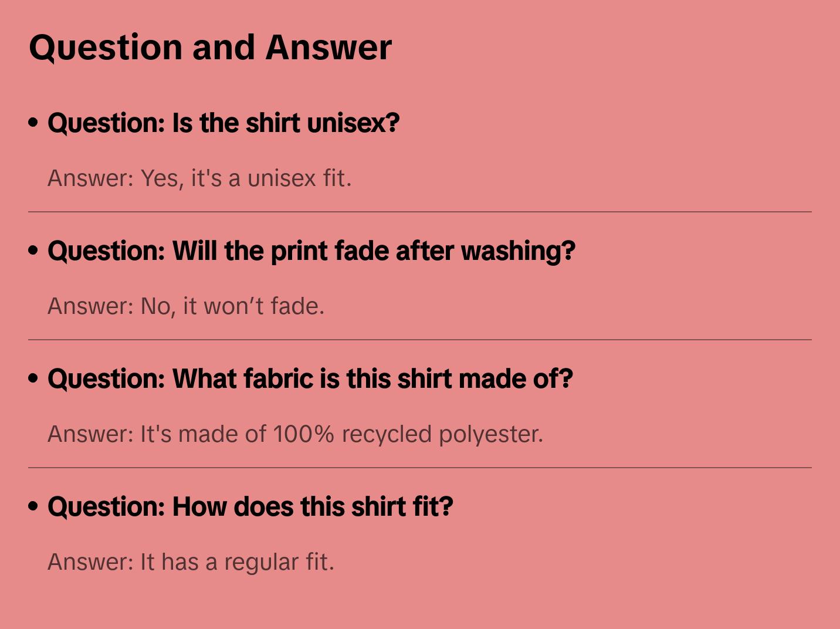Open the 'Will the print fade after washing?' question
The height and width of the screenshot is (629, 840).
[x=311, y=251]
